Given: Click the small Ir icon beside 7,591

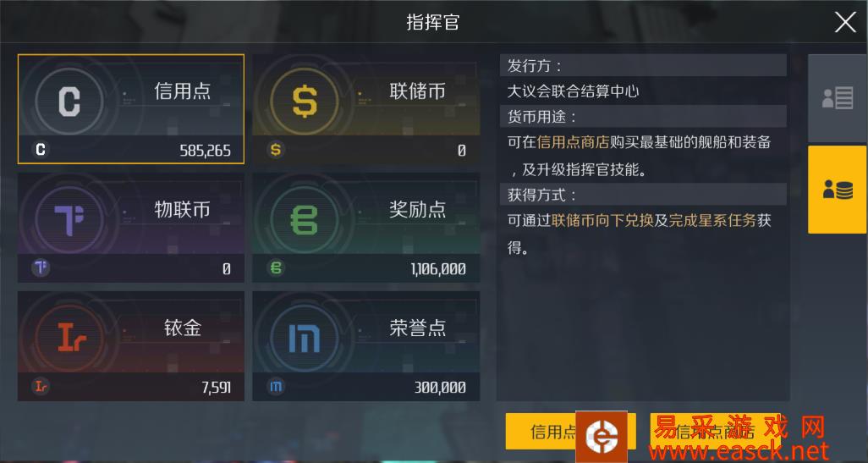Looking at the screenshot, I should click(41, 387).
